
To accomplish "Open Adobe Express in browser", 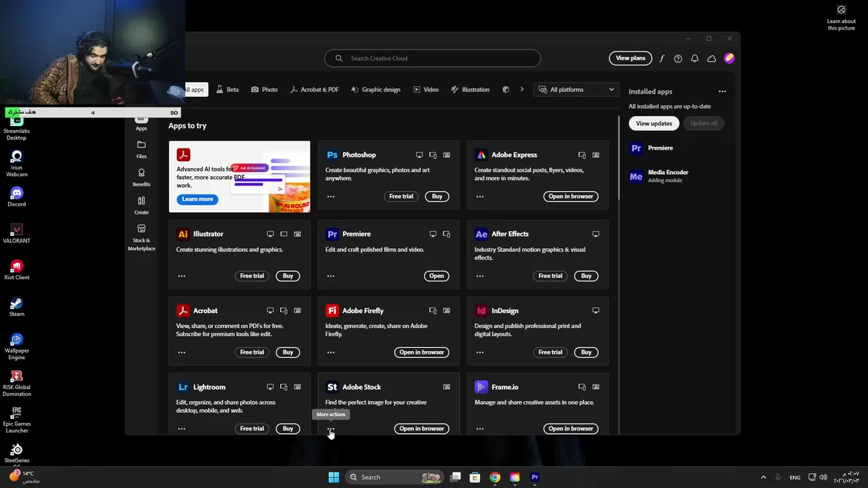I will 570,197.
